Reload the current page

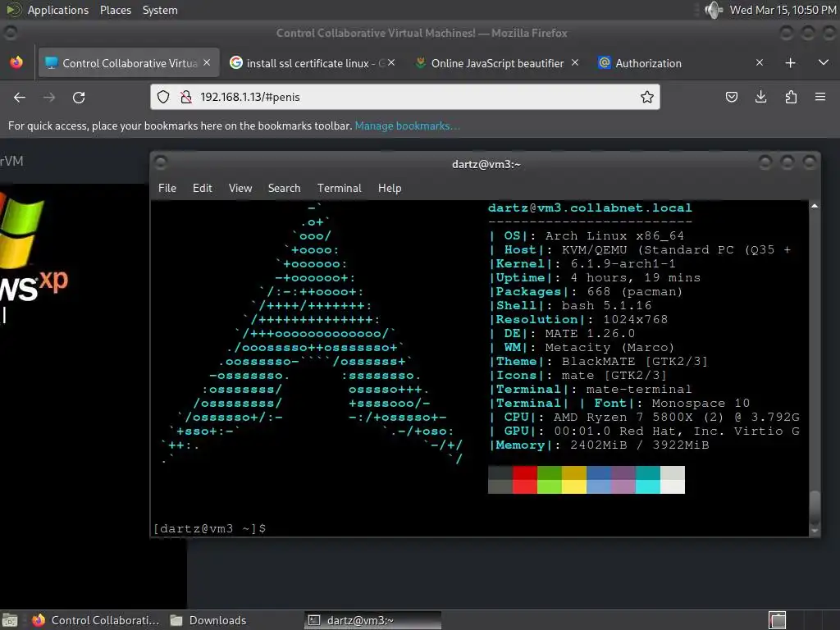click(x=79, y=97)
